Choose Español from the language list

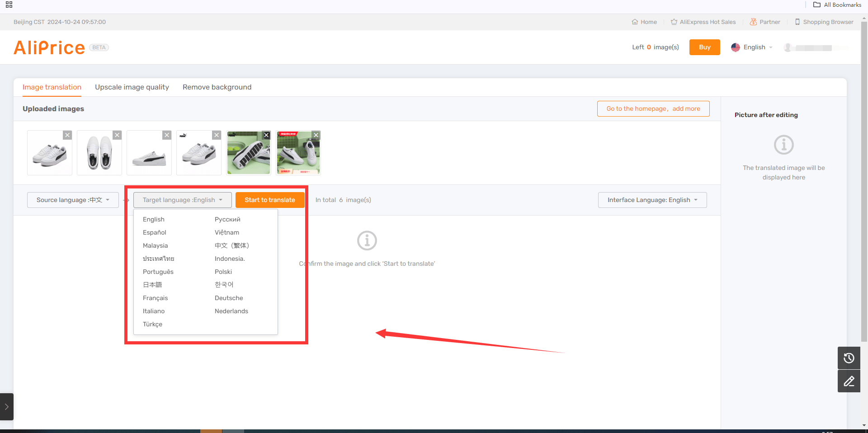[155, 232]
